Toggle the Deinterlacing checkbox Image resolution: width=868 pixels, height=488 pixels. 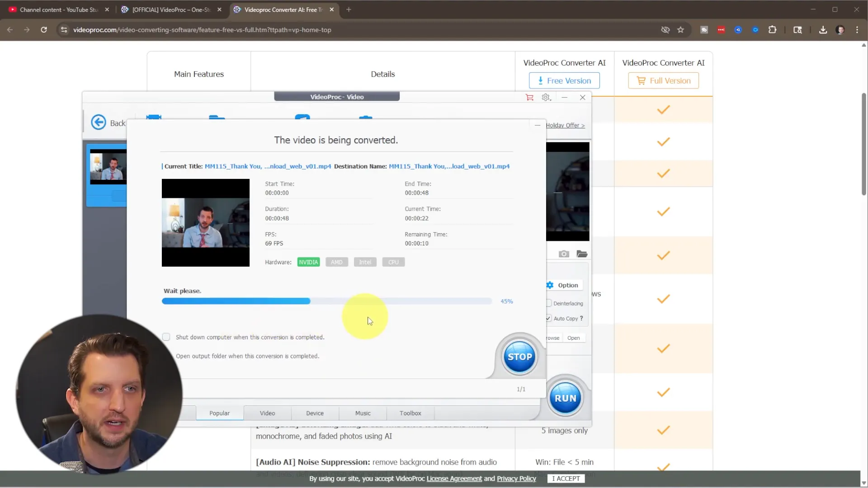pos(549,303)
